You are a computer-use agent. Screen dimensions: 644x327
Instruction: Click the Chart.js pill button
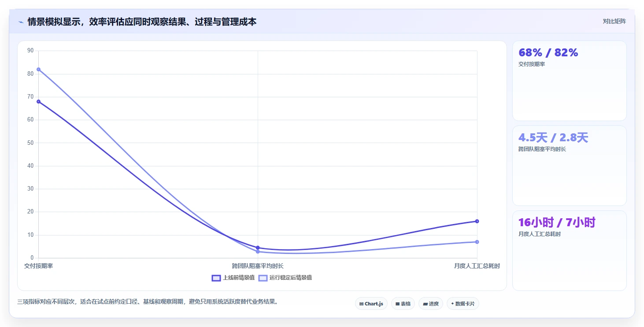point(371,304)
